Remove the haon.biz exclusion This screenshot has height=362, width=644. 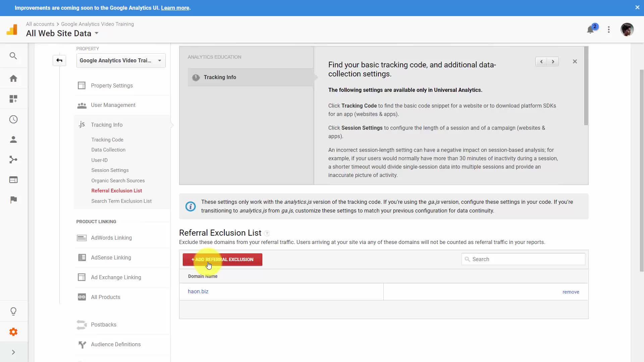571,292
